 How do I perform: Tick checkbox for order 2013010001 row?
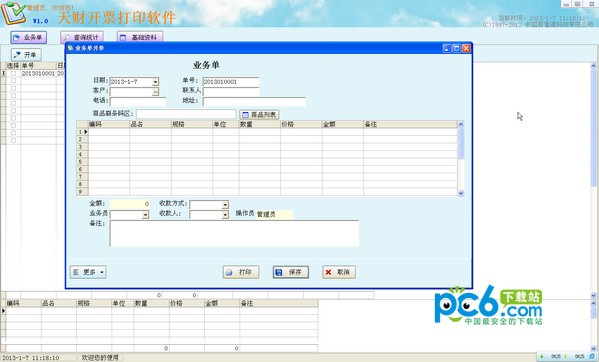(13, 73)
